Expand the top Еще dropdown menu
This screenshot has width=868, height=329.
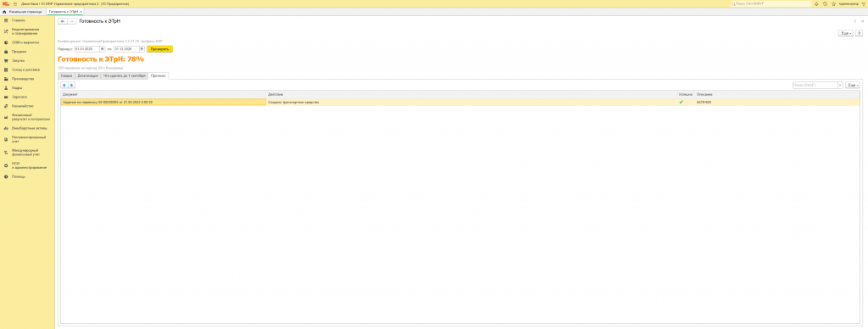click(846, 33)
